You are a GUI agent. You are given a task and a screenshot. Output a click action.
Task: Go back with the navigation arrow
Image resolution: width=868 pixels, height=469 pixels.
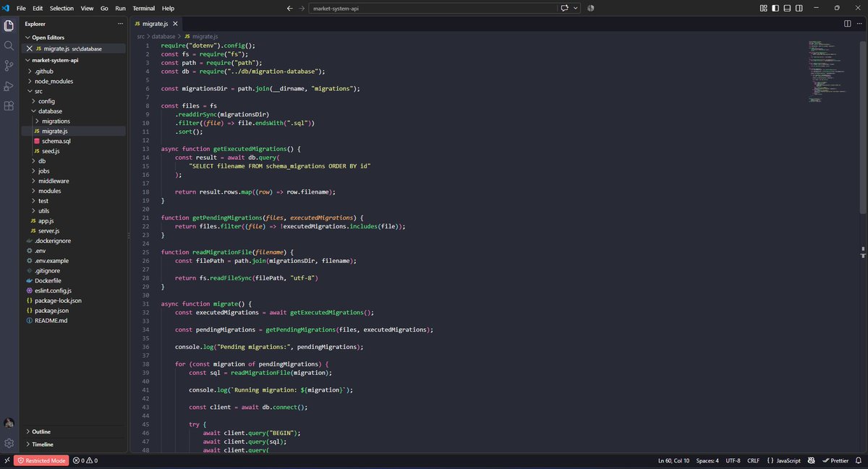pyautogui.click(x=289, y=8)
